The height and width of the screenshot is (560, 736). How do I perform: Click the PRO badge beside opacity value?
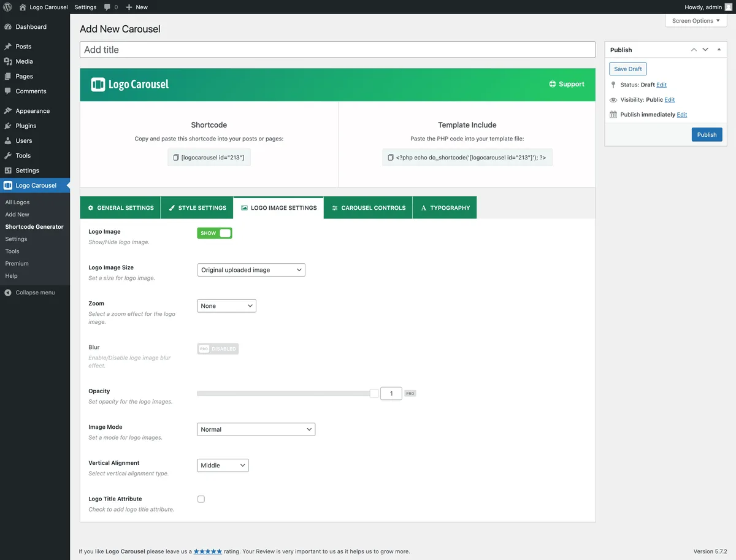pyautogui.click(x=410, y=393)
